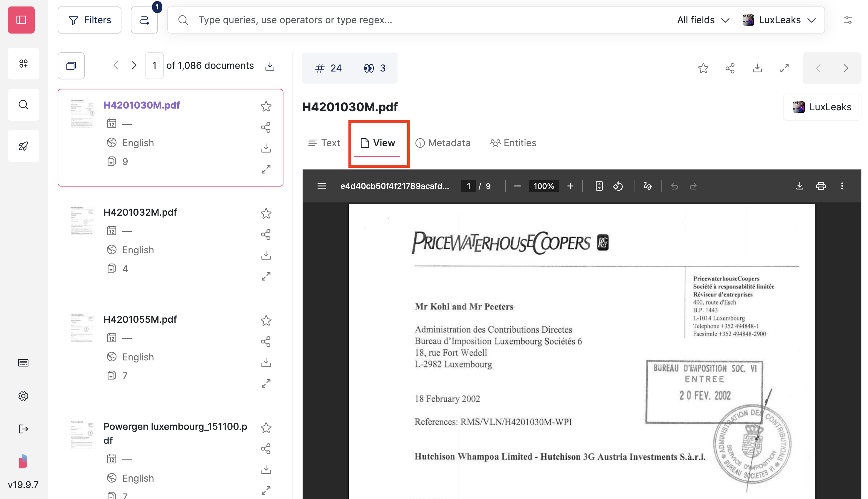The width and height of the screenshot is (868, 499).
Task: Toggle PDF viewer sidebar hamburger menu
Action: pos(321,186)
